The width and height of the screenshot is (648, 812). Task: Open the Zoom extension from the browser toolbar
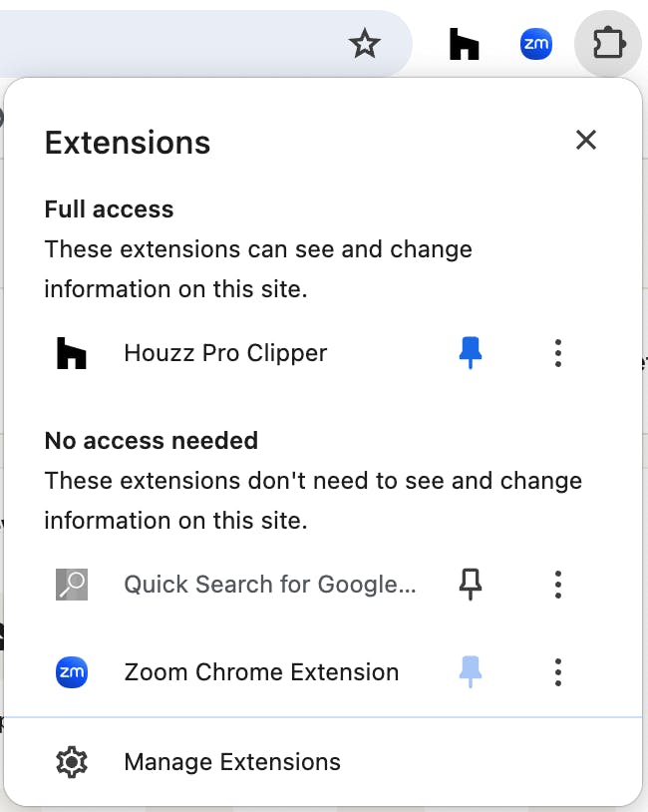[x=536, y=44]
